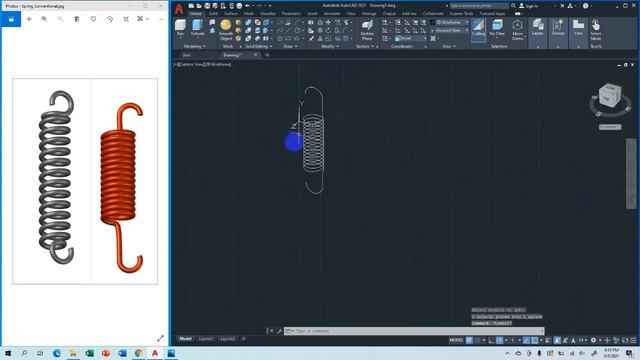Click Rotate icon in Photos toolbar
This screenshot has width=640, height=360.
tap(109, 19)
